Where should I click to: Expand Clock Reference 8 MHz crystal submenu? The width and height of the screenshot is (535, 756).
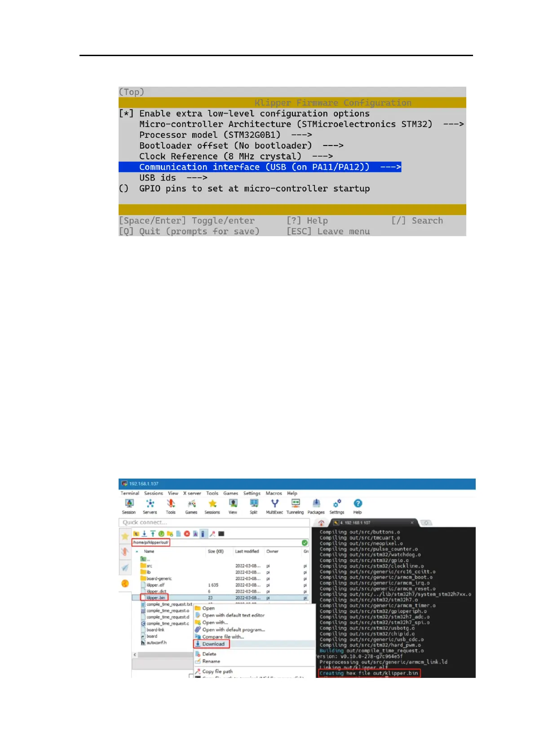tap(236, 157)
